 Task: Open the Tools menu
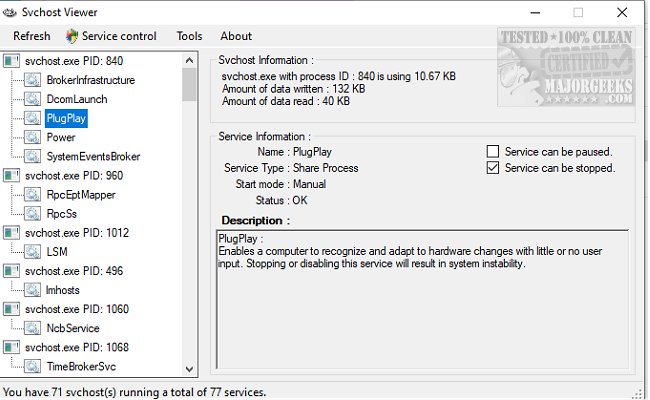(x=189, y=36)
